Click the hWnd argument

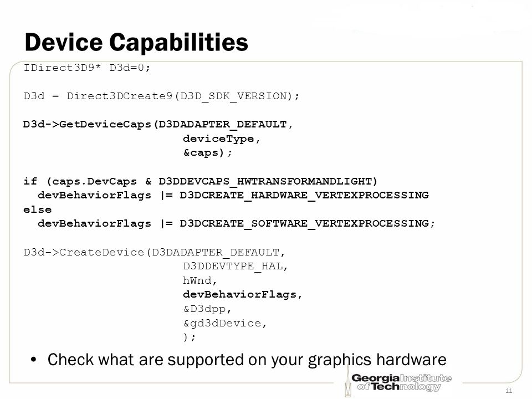pos(200,280)
